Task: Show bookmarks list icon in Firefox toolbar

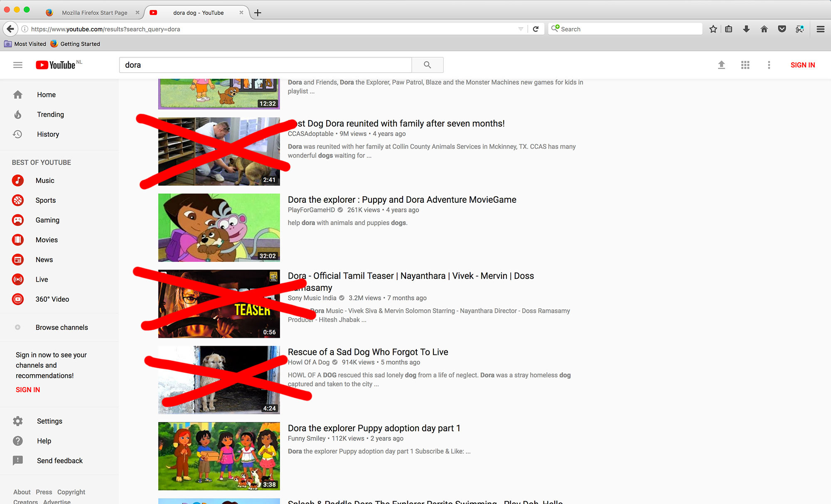Action: click(729, 29)
